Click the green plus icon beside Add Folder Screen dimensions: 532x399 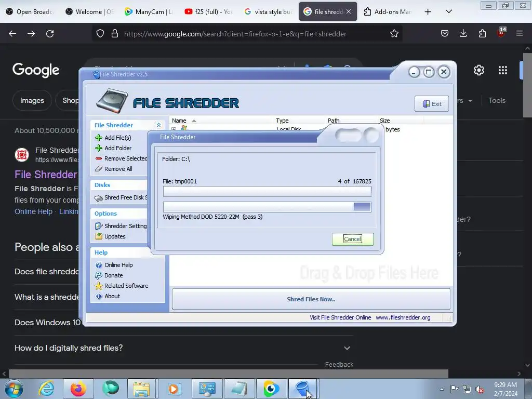pos(98,148)
